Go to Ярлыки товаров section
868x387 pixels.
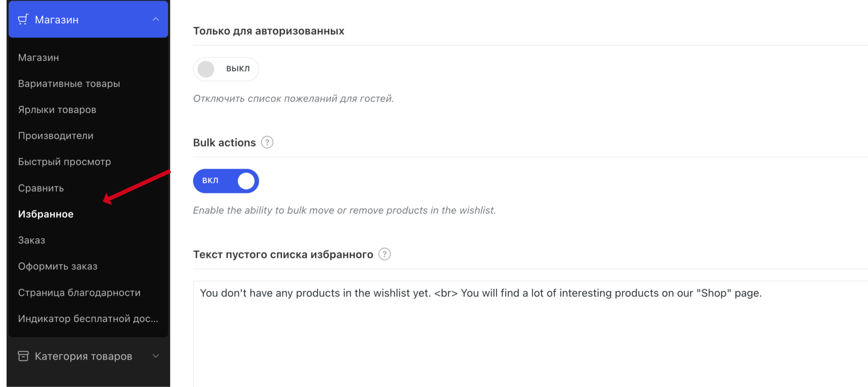tap(57, 110)
